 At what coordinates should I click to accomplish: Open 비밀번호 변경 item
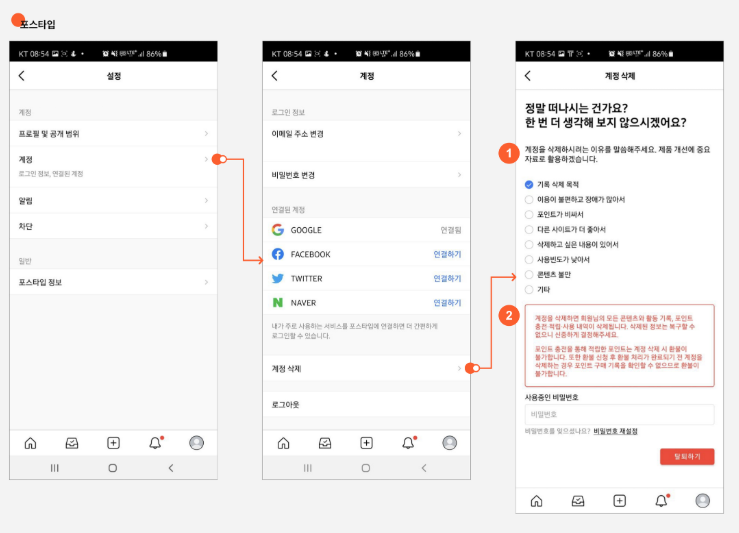tap(366, 175)
